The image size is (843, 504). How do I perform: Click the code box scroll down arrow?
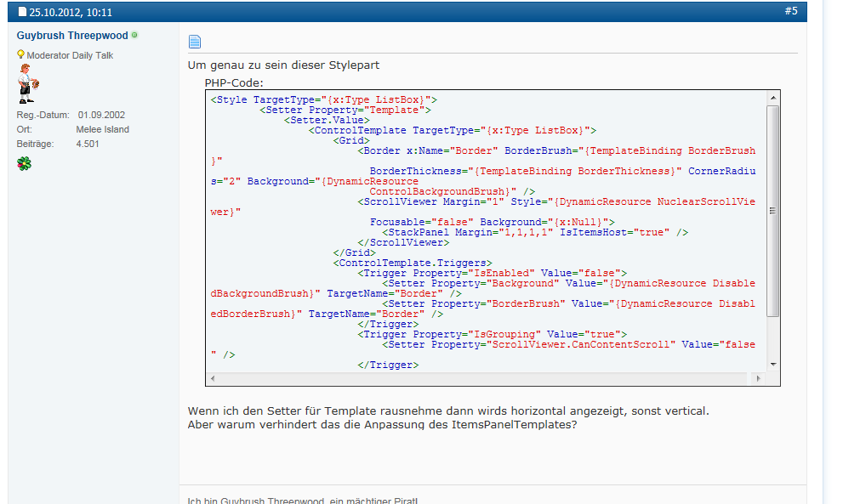coord(773,365)
